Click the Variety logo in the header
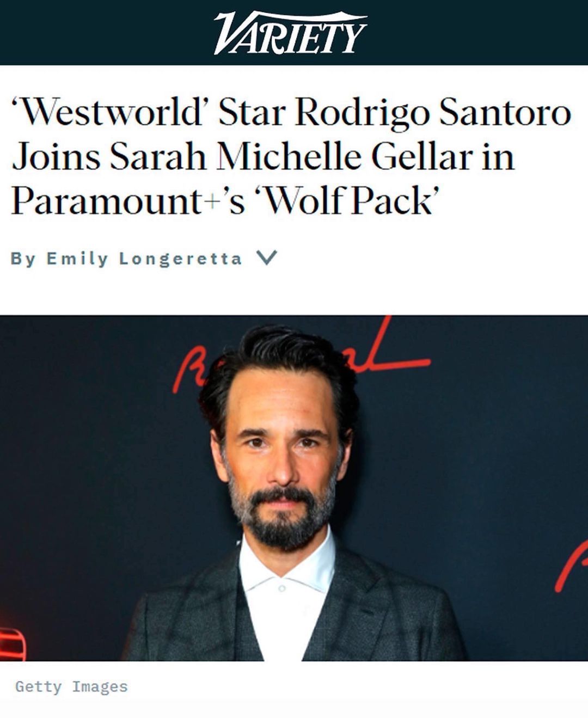Screen dimensions: 588x718 click(290, 33)
